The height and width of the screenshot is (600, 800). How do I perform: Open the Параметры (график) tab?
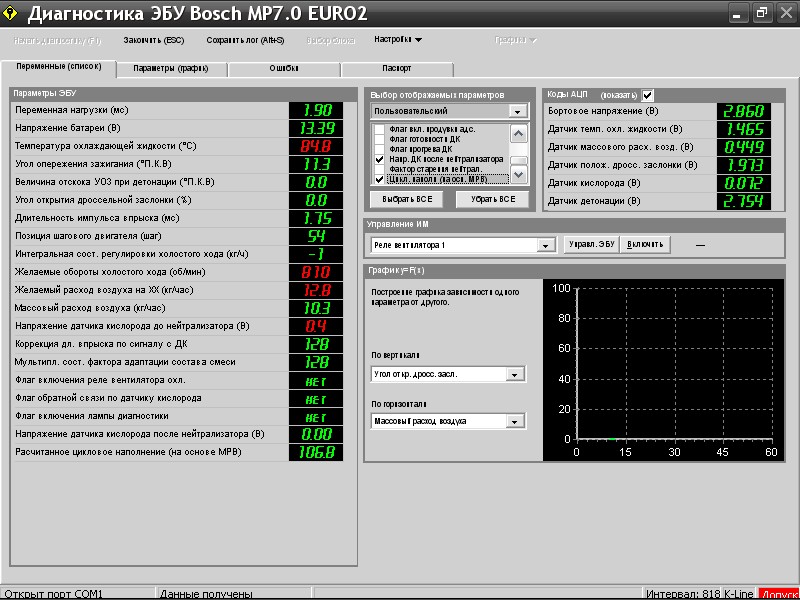[171, 68]
